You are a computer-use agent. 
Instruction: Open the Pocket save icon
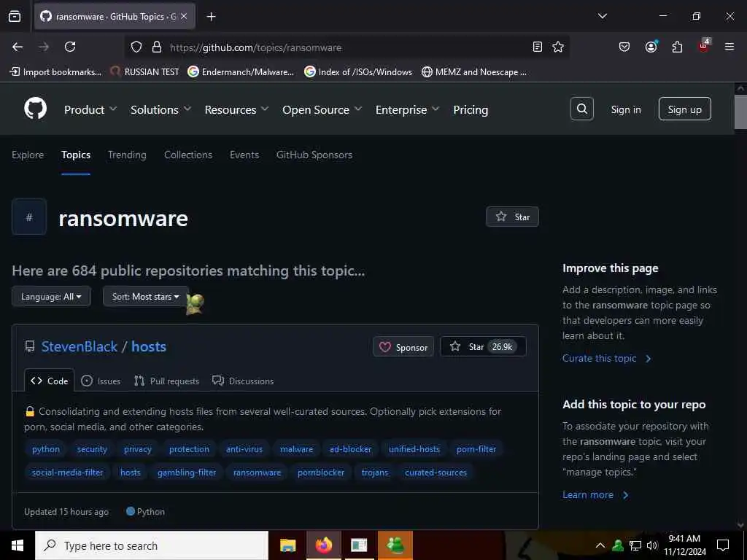point(624,47)
